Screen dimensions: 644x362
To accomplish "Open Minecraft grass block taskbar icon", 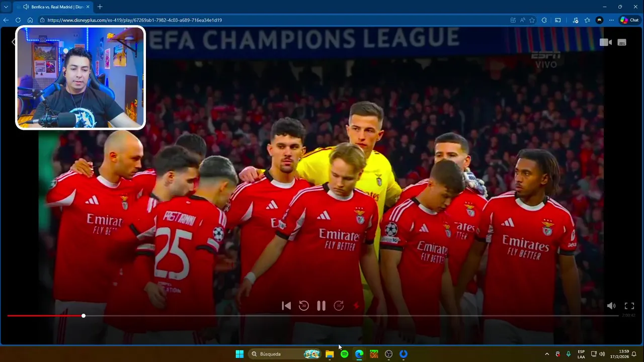I will [x=374, y=354].
